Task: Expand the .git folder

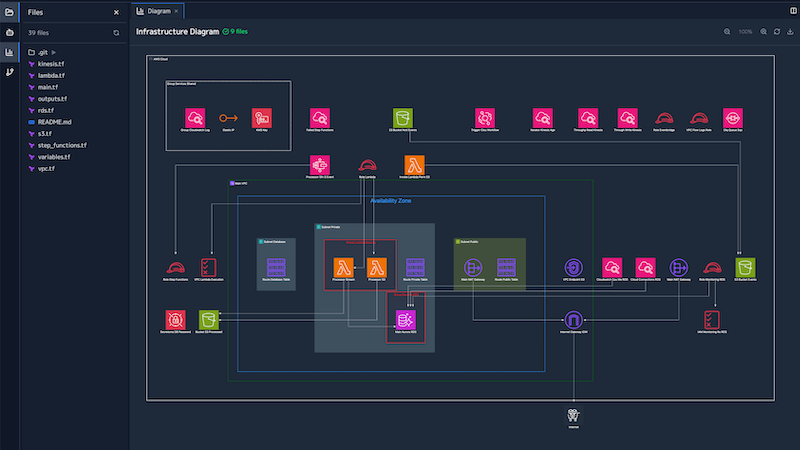Action: click(x=41, y=51)
